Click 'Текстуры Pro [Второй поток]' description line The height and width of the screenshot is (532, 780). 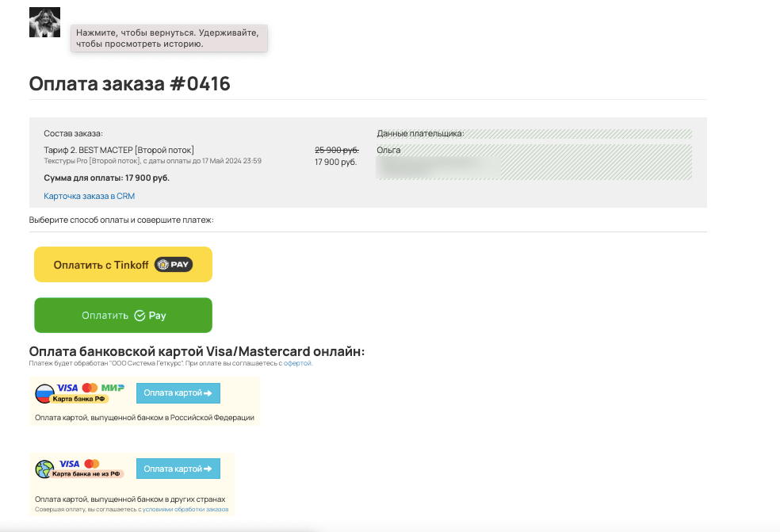pyautogui.click(x=153, y=161)
